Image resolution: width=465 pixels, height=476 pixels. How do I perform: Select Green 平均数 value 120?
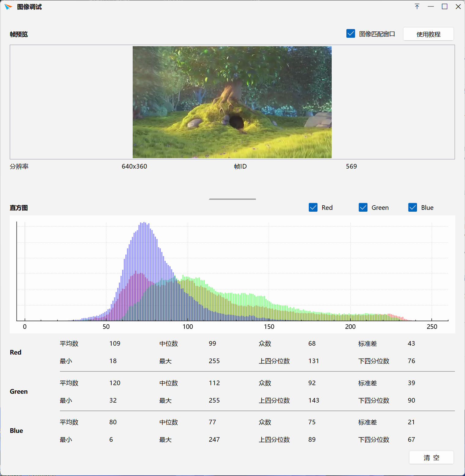[x=115, y=383]
